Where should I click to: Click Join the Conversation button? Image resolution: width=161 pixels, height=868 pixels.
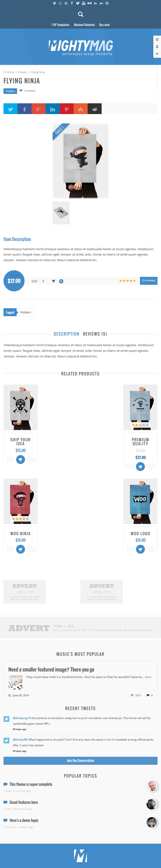(x=80, y=760)
